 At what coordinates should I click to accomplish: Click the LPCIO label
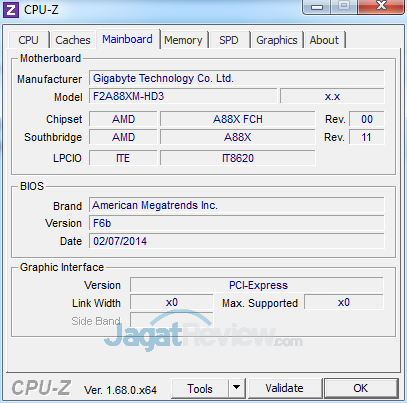coord(67,158)
